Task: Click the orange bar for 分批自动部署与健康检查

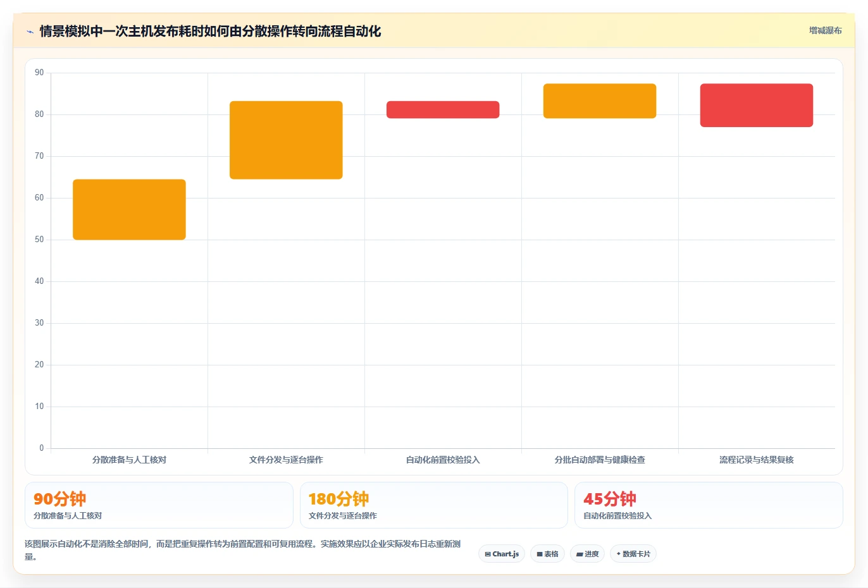Action: point(600,101)
